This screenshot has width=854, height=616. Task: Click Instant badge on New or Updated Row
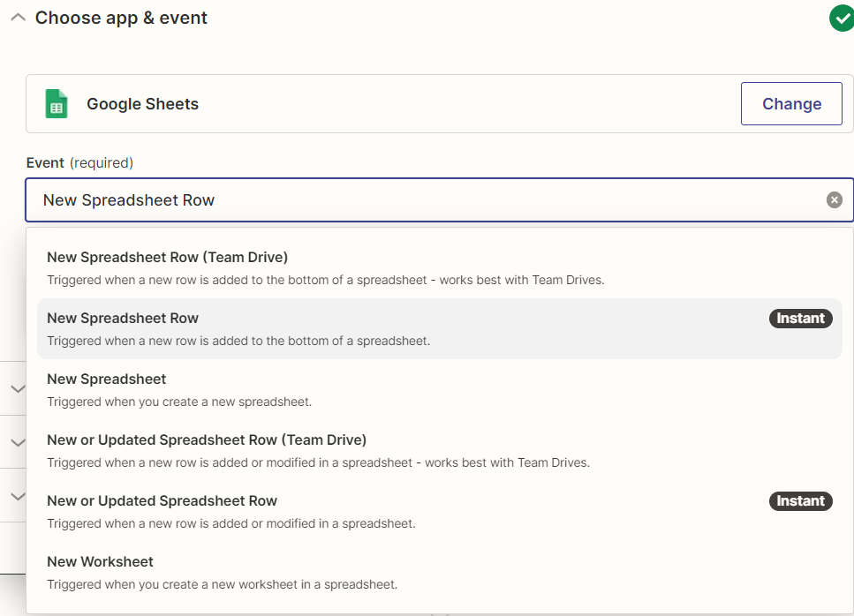[x=800, y=501]
